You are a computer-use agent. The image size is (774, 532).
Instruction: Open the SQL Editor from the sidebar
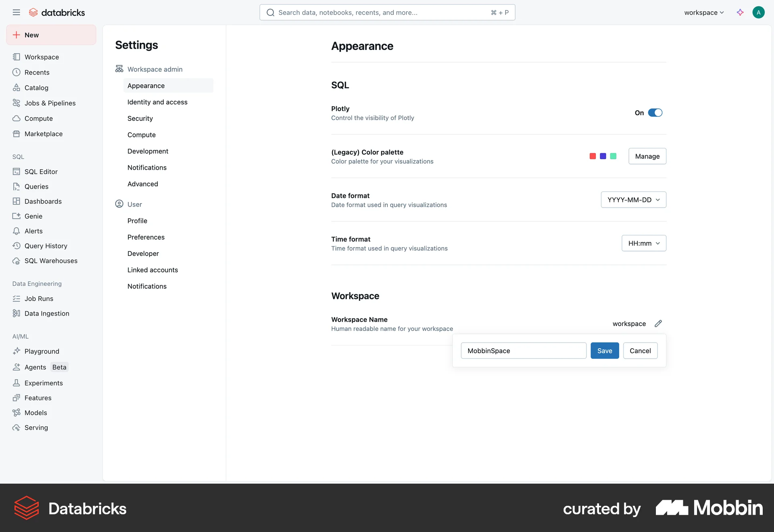coord(40,171)
